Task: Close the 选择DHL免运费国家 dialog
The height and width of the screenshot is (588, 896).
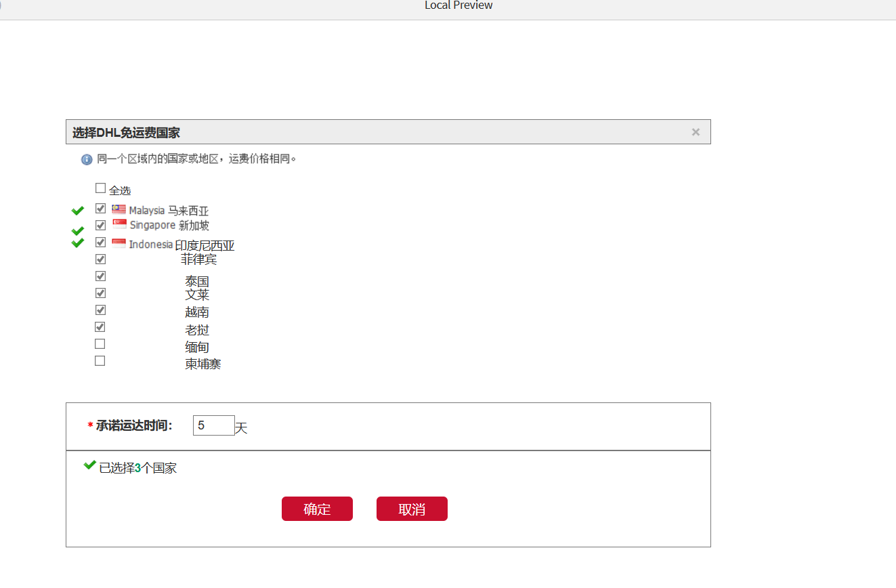Action: (696, 132)
